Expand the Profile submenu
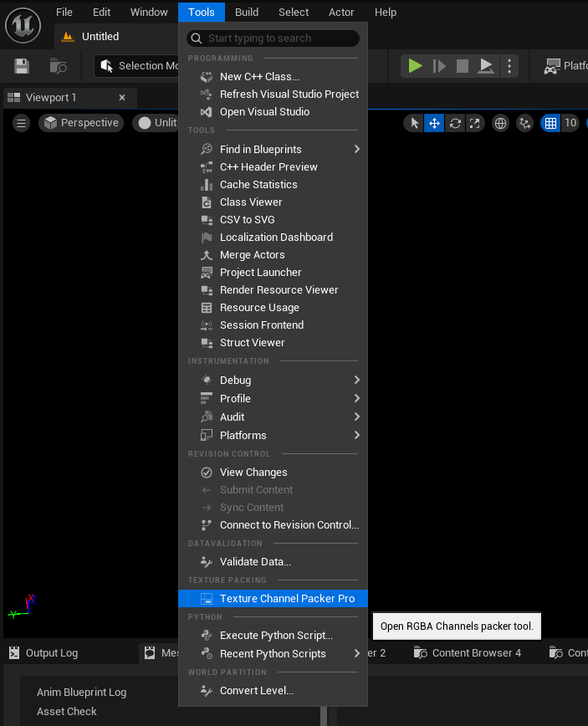This screenshot has width=588, height=726. 274,399
